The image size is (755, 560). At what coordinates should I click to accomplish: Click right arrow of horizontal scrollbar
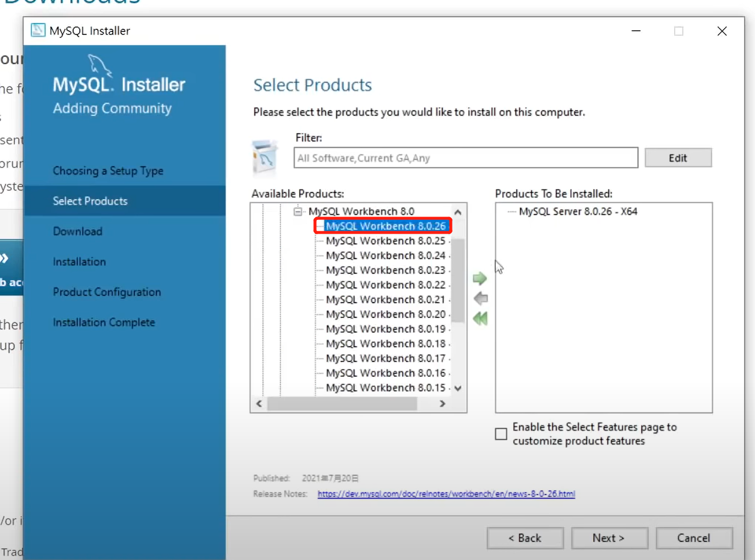[442, 404]
